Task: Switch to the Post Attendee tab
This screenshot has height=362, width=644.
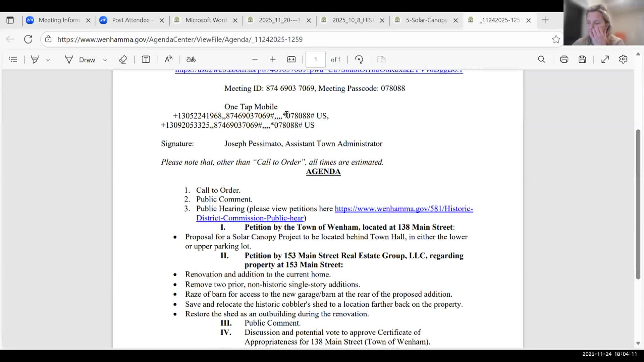Action: pyautogui.click(x=130, y=20)
